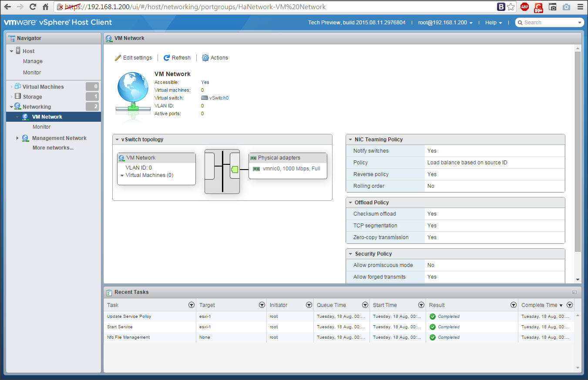This screenshot has width=588, height=380.
Task: Minimize the Recent Tasks panel icon
Action: tap(575, 292)
